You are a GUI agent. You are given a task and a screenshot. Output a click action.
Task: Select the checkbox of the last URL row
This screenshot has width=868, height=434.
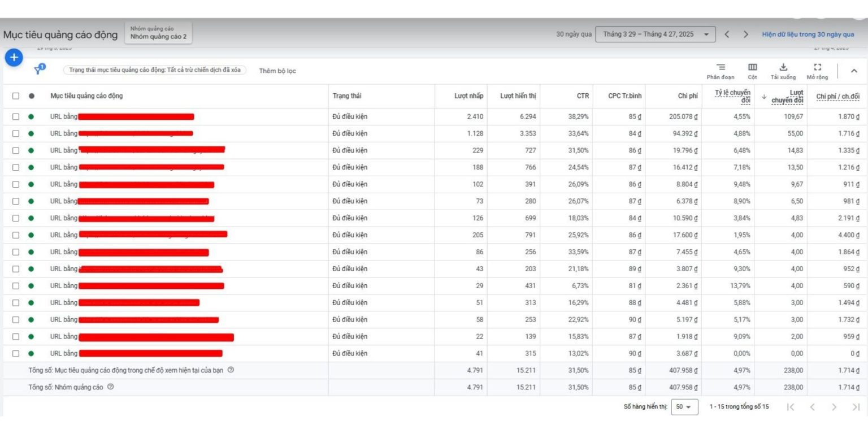click(x=16, y=354)
